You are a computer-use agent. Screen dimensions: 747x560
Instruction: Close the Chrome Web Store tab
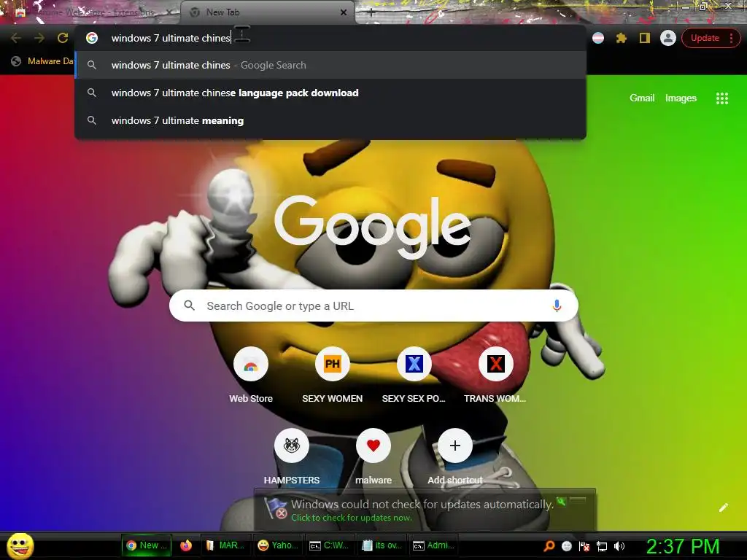169,12
